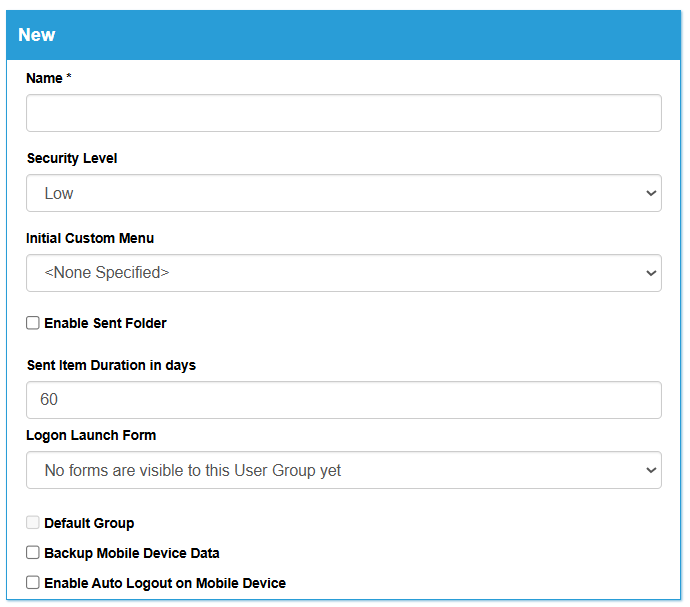Click the Initial Custom Menu label
The width and height of the screenshot is (690, 607).
pos(90,238)
